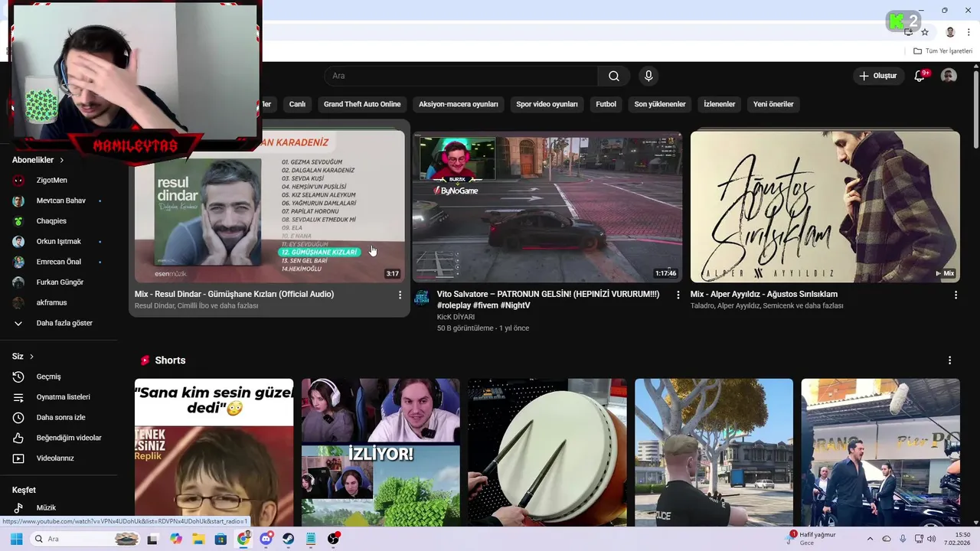
Task: Open the drum with sticks short
Action: coord(547,452)
